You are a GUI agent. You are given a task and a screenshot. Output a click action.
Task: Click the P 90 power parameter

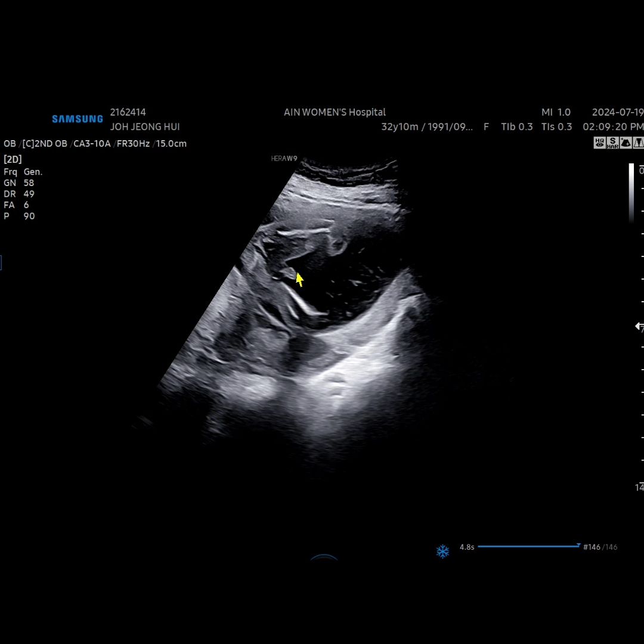19,216
